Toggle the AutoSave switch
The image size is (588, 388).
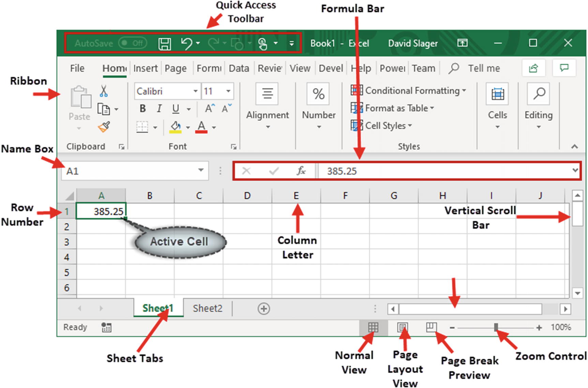(x=133, y=43)
